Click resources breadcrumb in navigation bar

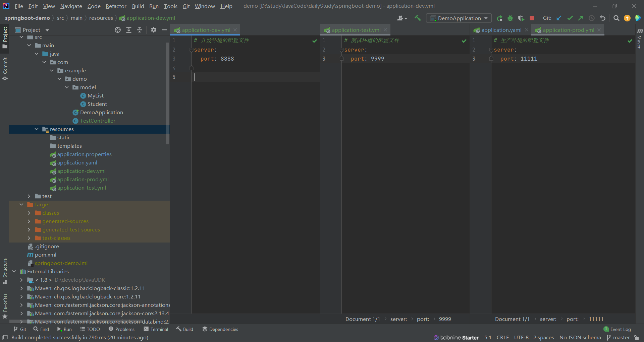101,18
